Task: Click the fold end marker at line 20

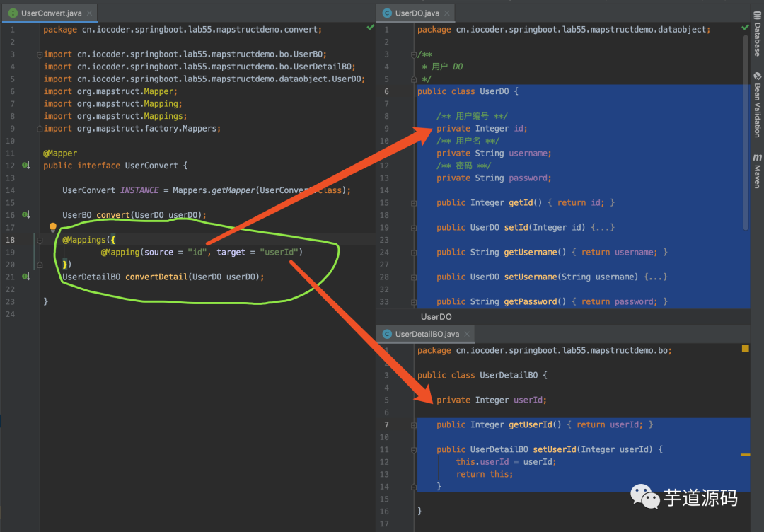Action: click(x=40, y=265)
